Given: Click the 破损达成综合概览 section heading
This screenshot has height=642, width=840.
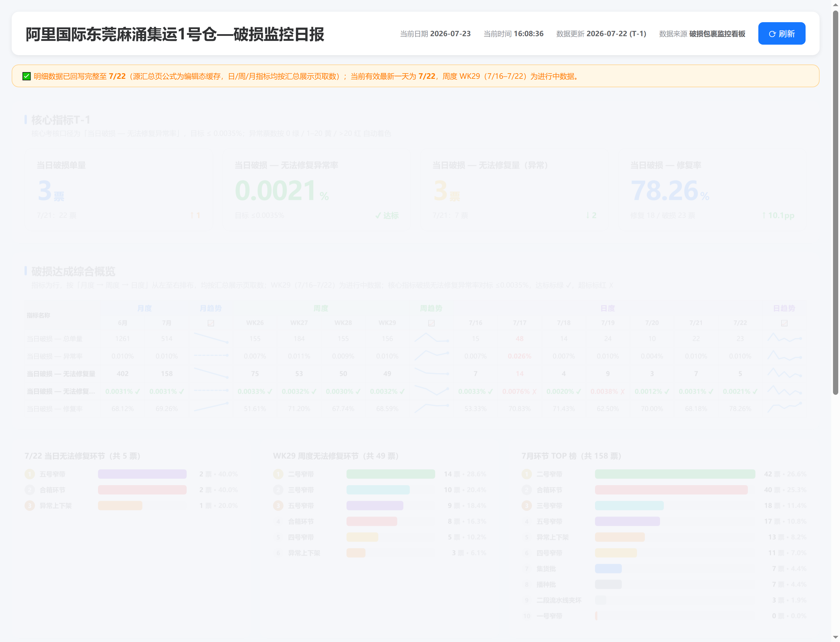Looking at the screenshot, I should 73,271.
